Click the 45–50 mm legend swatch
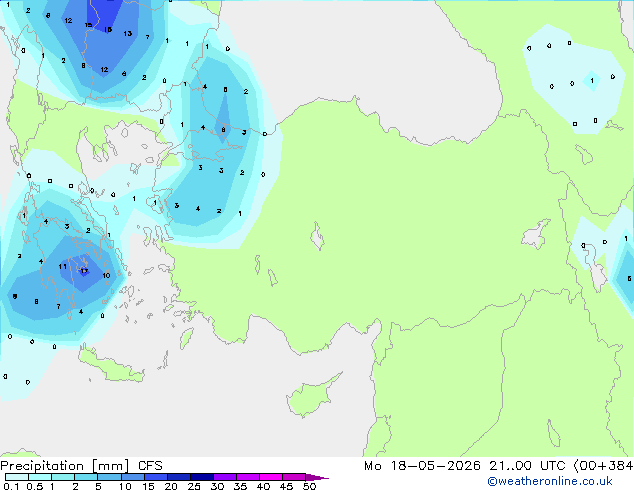The height and width of the screenshot is (490, 634). tap(294, 477)
